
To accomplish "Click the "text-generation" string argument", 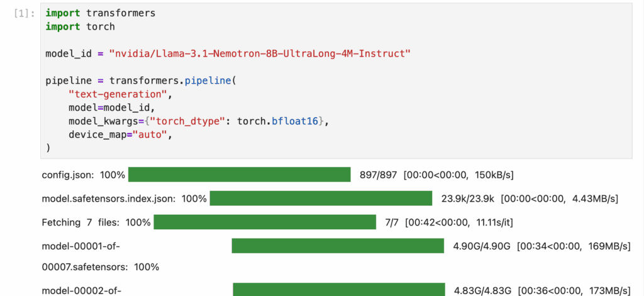I will (x=119, y=94).
